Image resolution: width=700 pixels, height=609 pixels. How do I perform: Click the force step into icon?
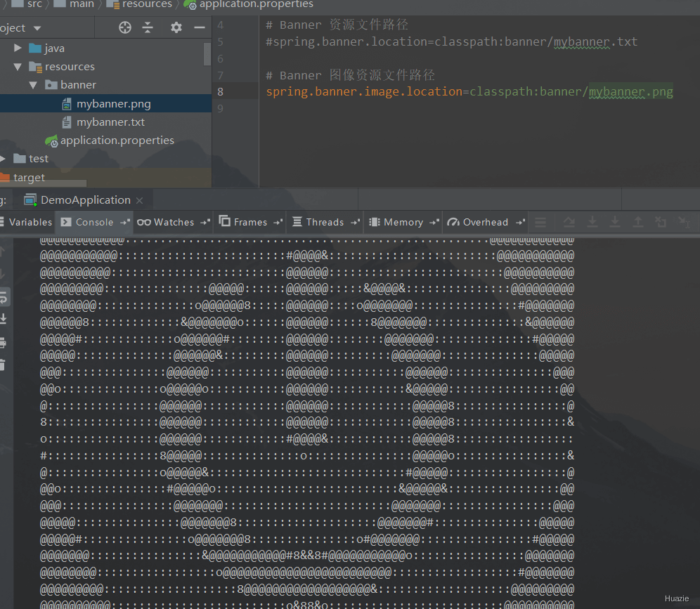(x=615, y=222)
